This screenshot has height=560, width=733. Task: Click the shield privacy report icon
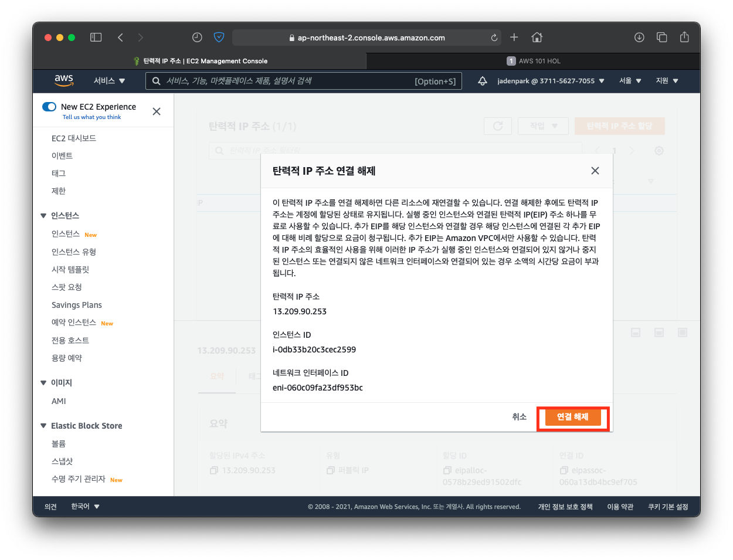click(x=219, y=38)
